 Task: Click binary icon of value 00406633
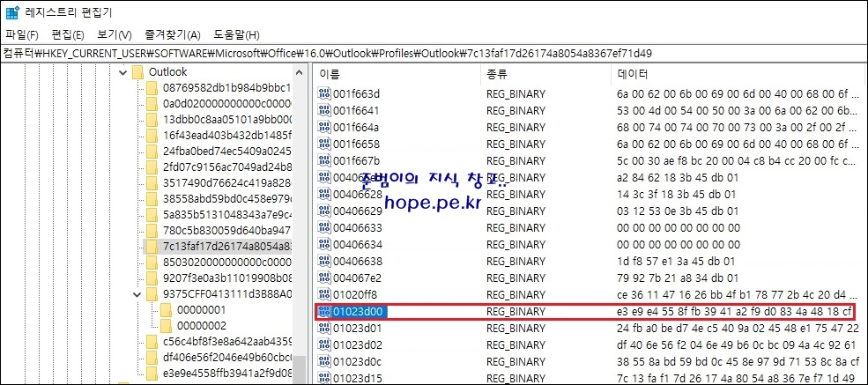coord(323,227)
